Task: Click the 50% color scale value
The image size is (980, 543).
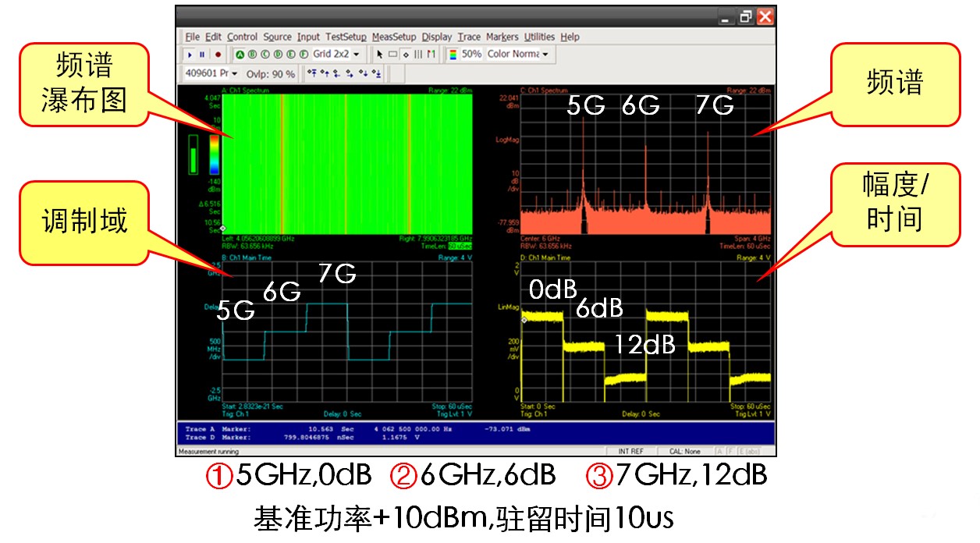Action: point(471,55)
